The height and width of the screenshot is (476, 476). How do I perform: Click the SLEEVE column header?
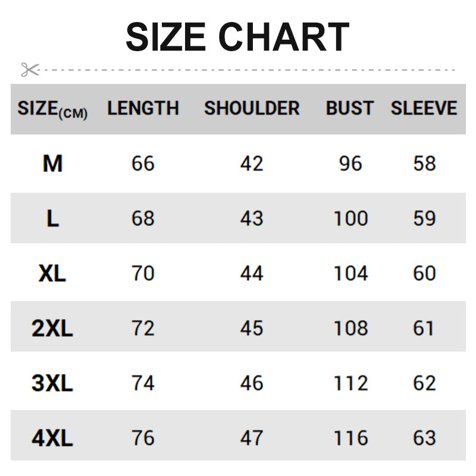click(x=424, y=108)
